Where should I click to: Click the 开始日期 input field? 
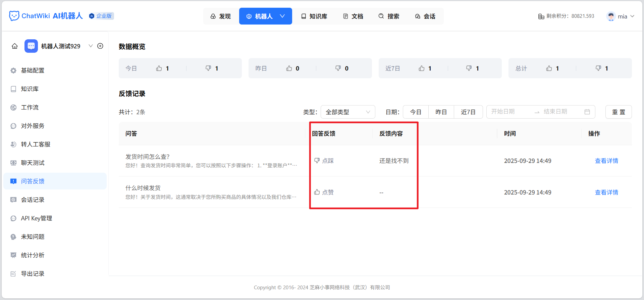(x=510, y=112)
